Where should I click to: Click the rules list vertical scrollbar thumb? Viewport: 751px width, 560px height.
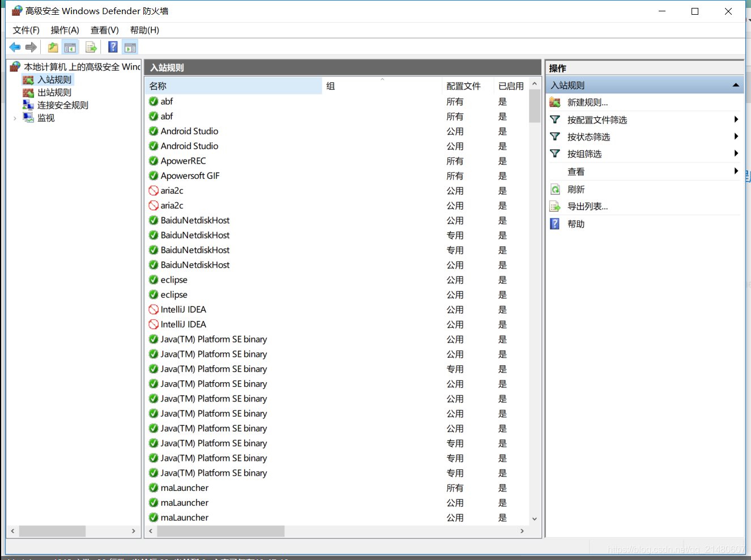(534, 106)
